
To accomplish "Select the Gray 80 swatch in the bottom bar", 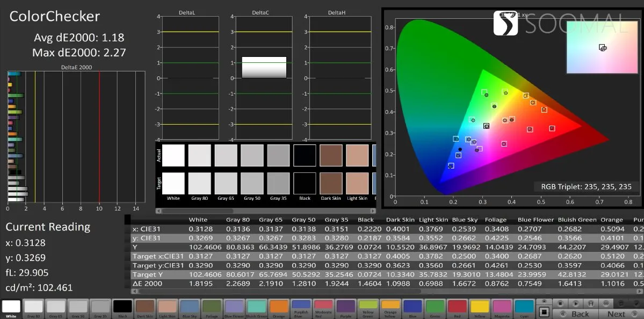I will 33,308.
